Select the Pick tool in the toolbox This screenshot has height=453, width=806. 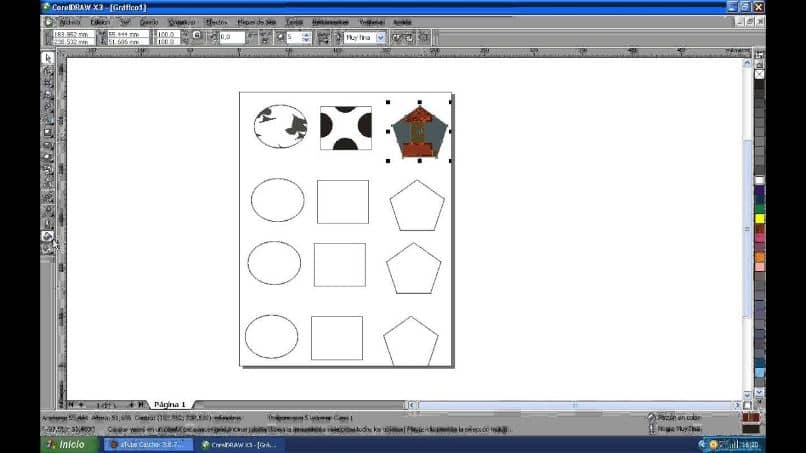[x=48, y=58]
